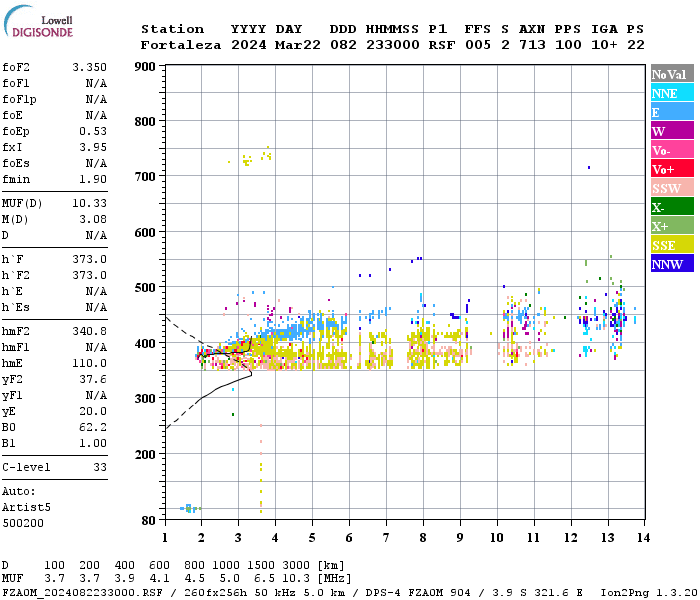This screenshot has height=600, width=700.
Task: Click the 7 MHz frequency axis label
Action: point(386,538)
